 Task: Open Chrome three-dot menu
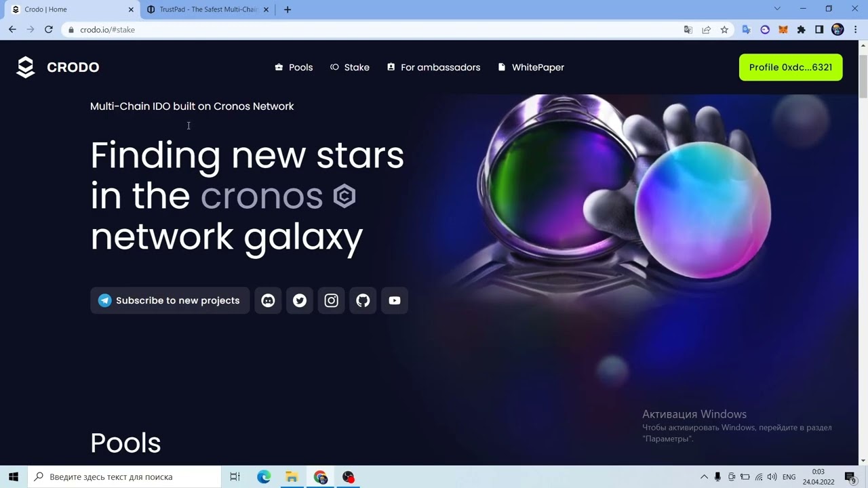click(x=855, y=30)
